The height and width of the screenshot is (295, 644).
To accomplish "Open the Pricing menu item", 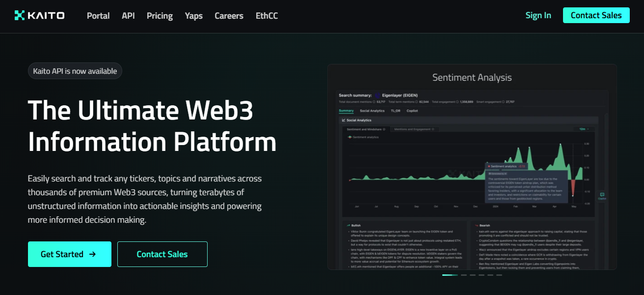I will pos(160,16).
